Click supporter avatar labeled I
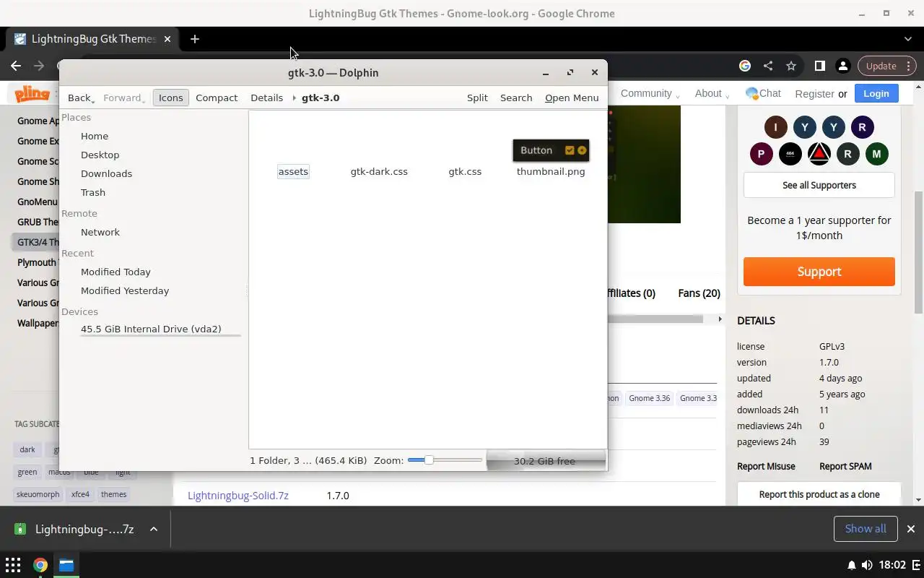Viewport: 924px width, 578px height. point(776,127)
